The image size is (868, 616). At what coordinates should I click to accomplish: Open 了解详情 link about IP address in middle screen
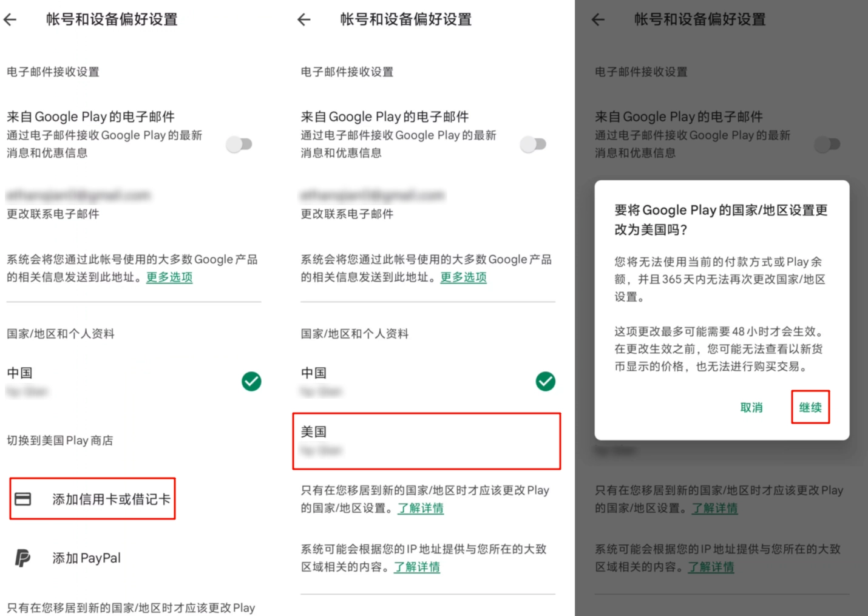pos(417,567)
